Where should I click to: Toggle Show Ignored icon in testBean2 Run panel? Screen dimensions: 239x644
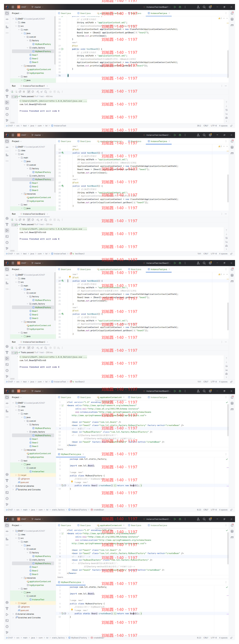33,220
